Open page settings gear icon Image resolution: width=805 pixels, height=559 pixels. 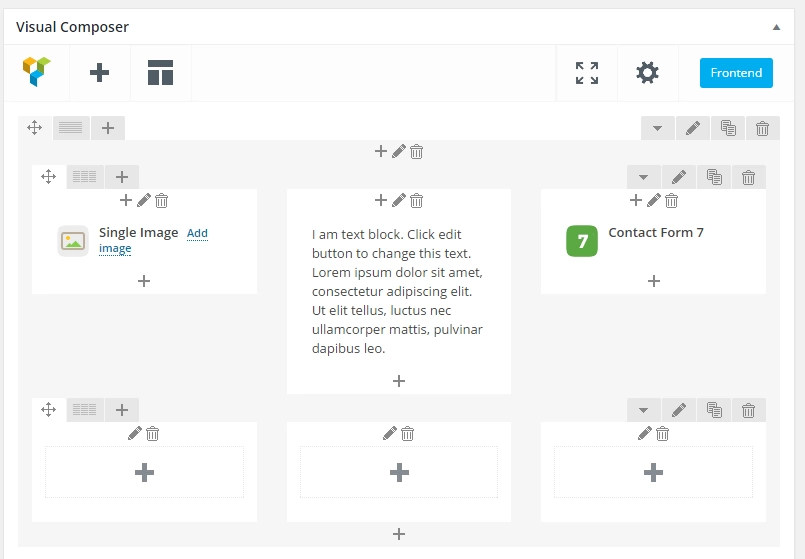pos(647,72)
